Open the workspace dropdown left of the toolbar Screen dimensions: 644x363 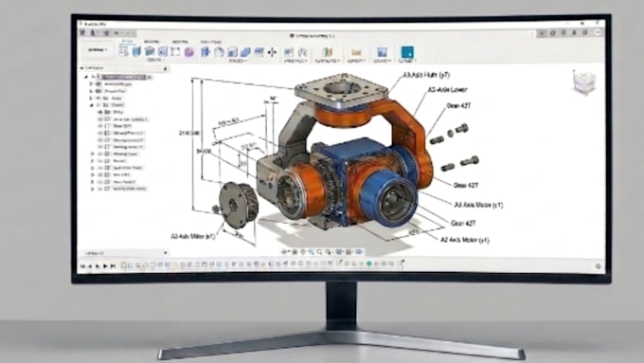click(98, 50)
